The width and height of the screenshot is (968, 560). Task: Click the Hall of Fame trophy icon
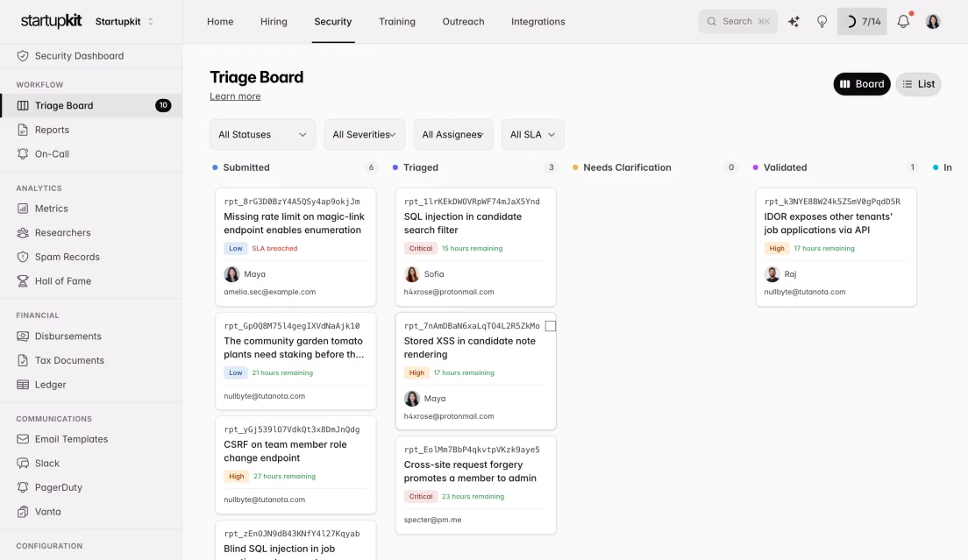[23, 280]
